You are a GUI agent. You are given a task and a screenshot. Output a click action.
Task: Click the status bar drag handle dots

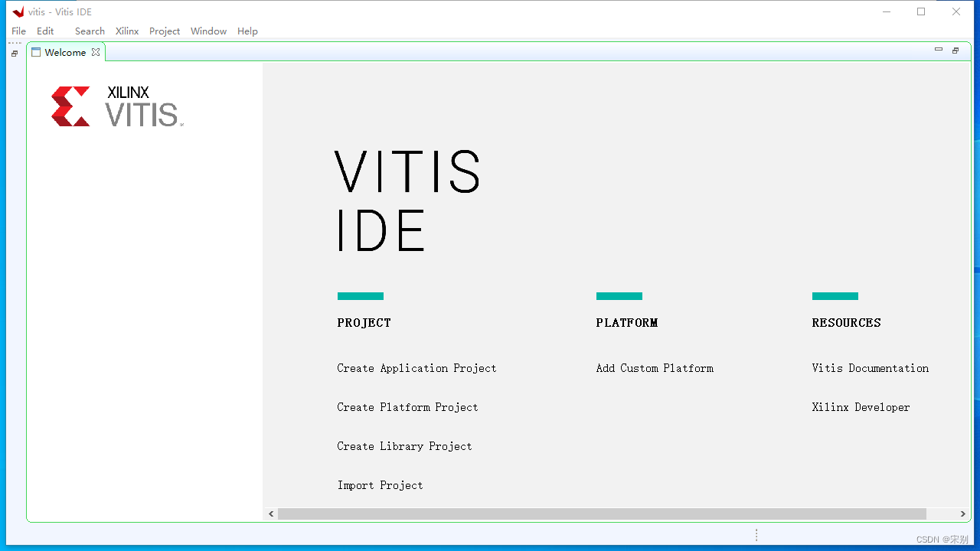756,535
